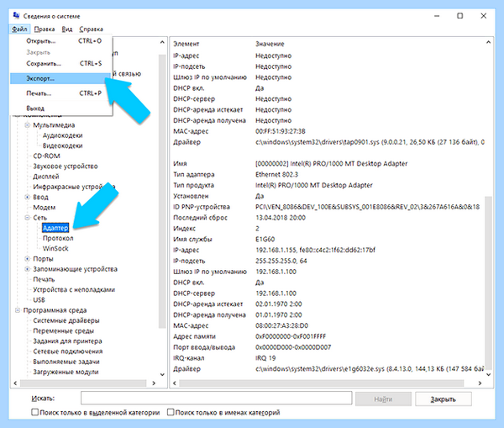Select the WinSock tree item
The image size is (504, 428).
tap(55, 248)
